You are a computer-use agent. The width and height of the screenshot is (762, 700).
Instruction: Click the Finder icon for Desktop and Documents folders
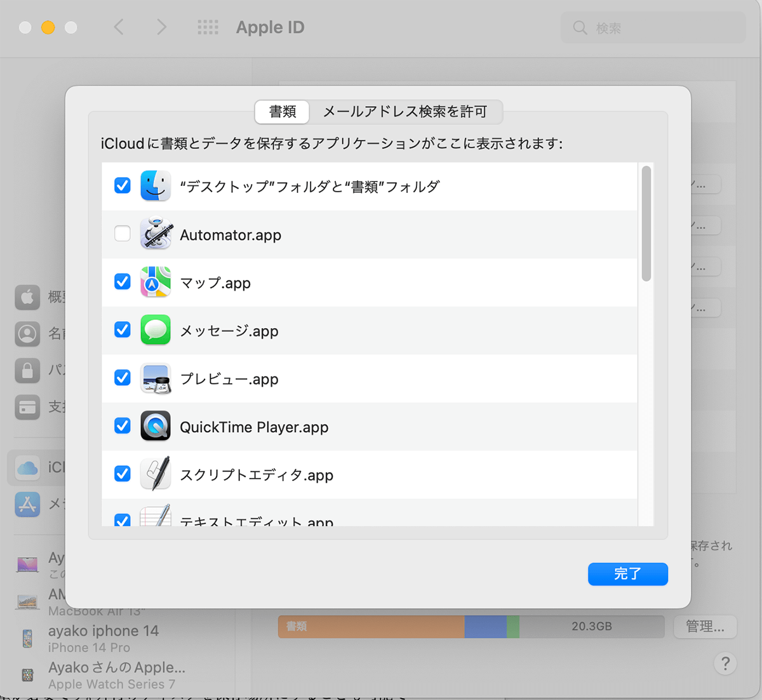point(156,186)
